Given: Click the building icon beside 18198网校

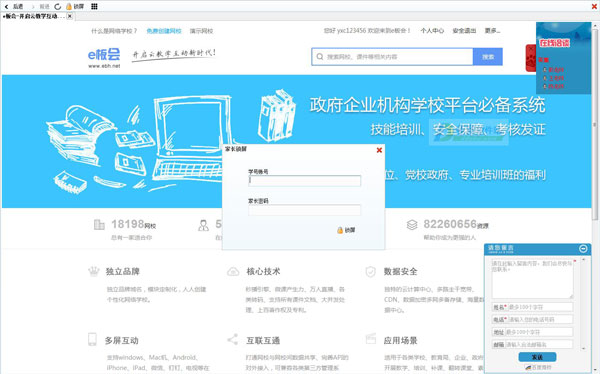Looking at the screenshot, I should (x=99, y=225).
